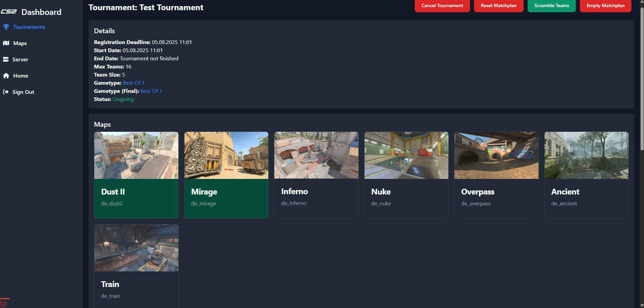Click the Empty Matchplan button
Screen dimensions: 644x308
click(605, 5)
